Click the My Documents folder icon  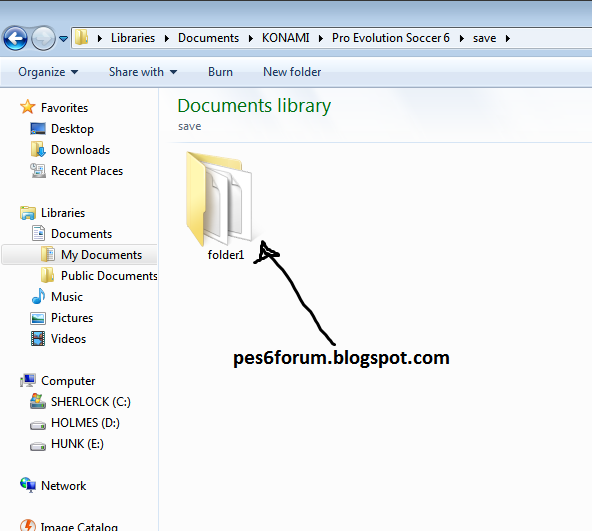pyautogui.click(x=48, y=254)
